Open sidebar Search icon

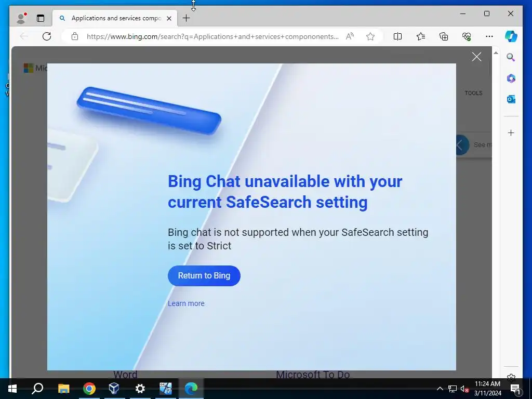511,57
